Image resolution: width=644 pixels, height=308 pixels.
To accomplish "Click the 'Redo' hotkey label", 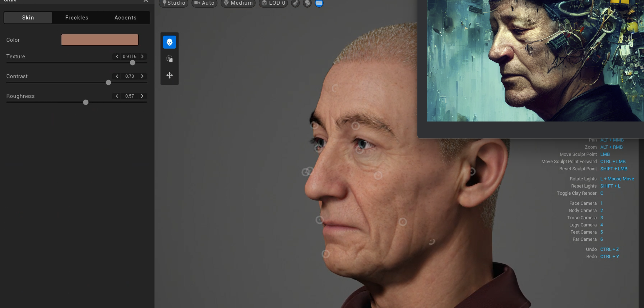I will 592,257.
